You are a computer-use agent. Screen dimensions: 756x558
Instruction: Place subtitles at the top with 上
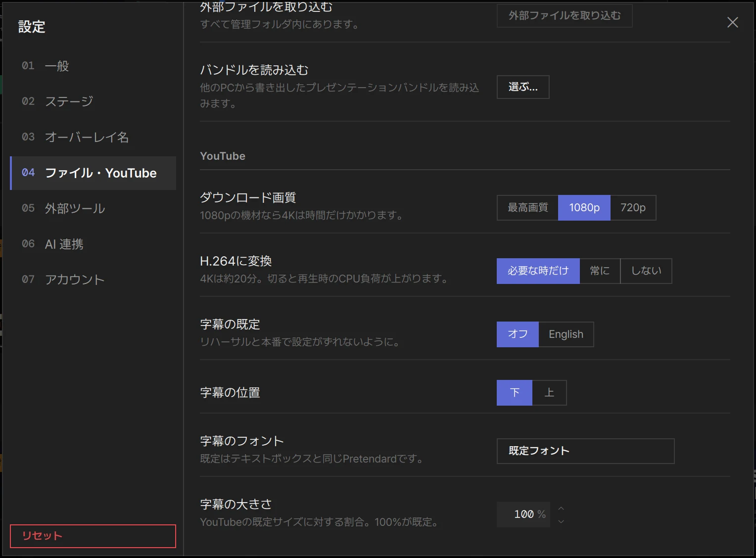(549, 393)
